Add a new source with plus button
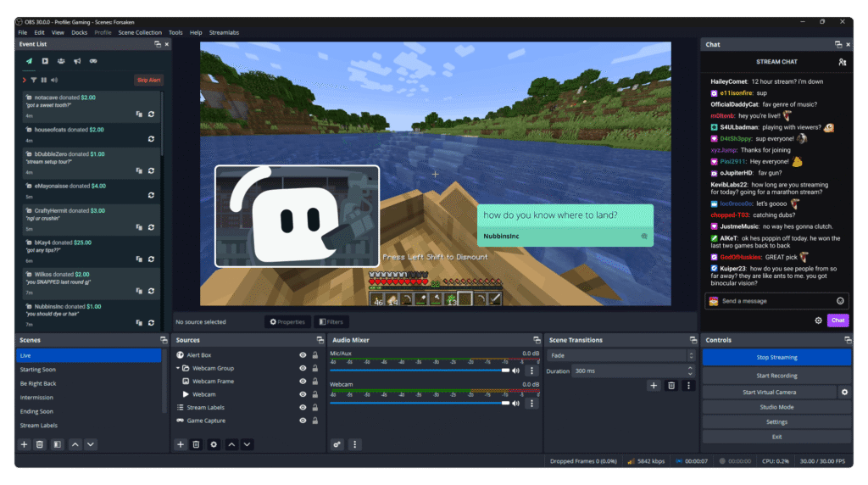 181,444
